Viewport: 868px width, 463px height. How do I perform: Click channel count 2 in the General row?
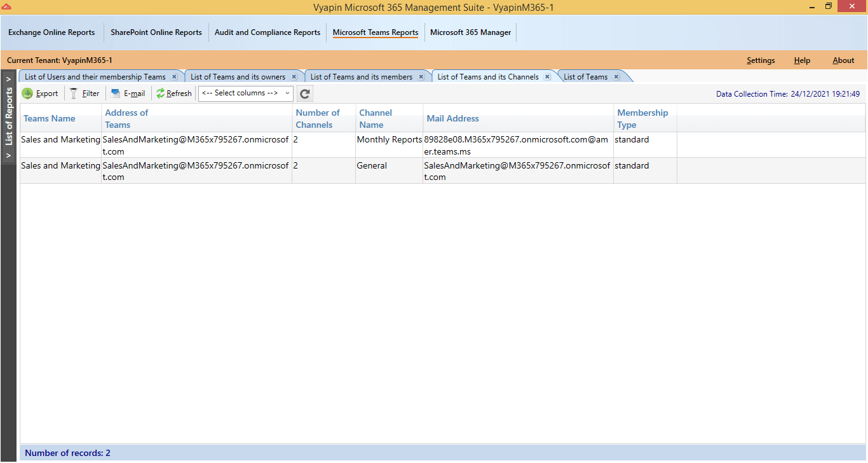[x=324, y=171]
